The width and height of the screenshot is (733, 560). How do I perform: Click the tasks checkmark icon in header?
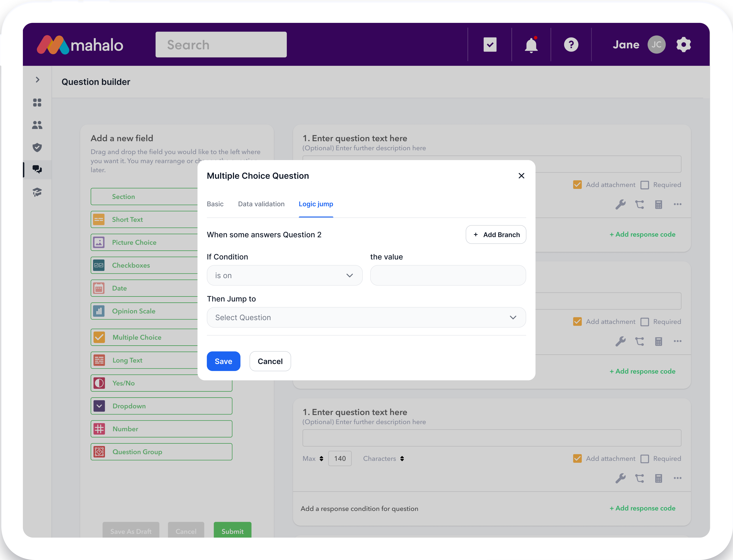[490, 45]
